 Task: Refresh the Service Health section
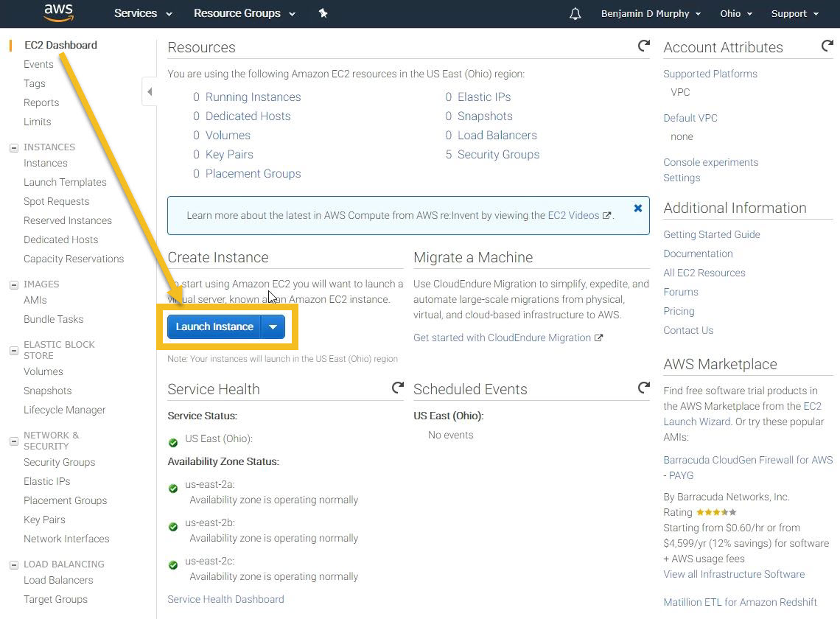pos(397,388)
